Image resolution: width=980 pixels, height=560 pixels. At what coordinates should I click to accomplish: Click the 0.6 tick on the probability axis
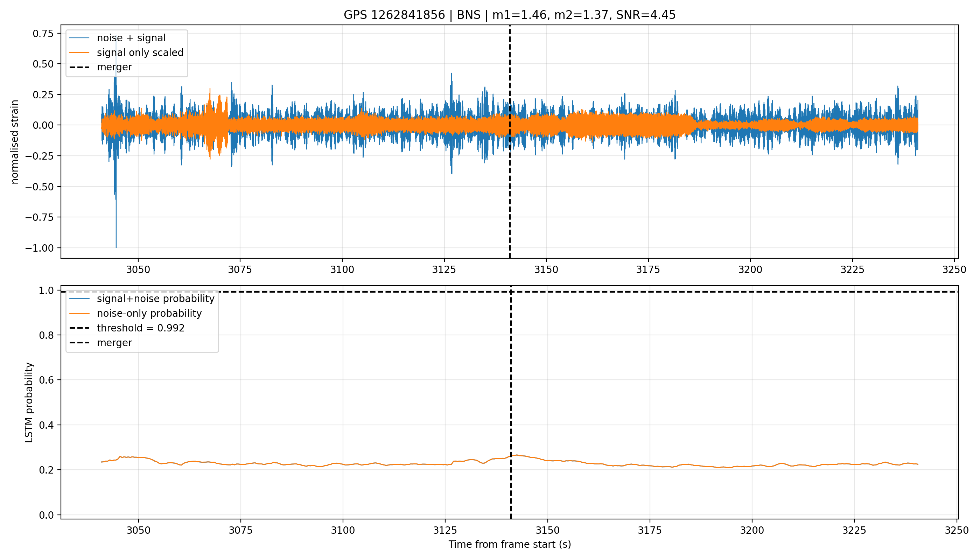click(45, 380)
